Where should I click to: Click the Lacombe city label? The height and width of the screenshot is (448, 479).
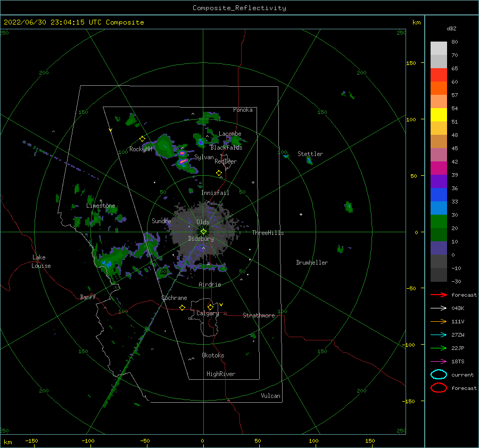click(x=230, y=134)
